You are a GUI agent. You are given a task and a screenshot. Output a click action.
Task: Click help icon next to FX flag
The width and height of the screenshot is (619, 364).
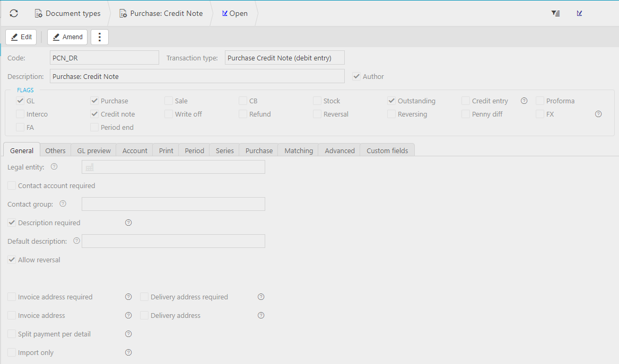(x=598, y=114)
